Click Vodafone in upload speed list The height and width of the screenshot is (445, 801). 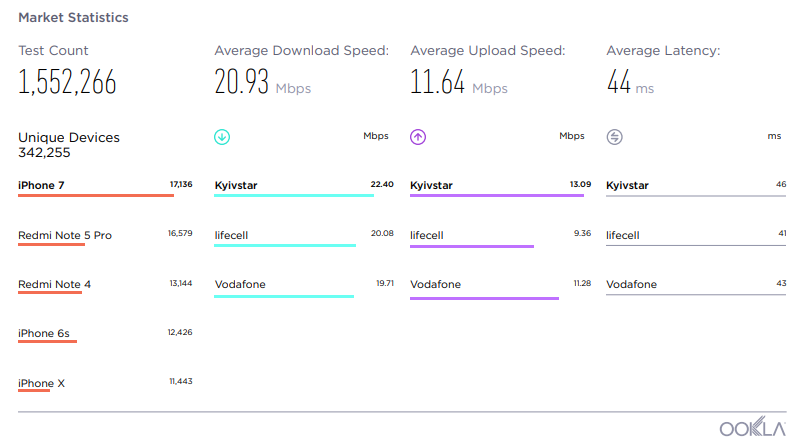[435, 285]
